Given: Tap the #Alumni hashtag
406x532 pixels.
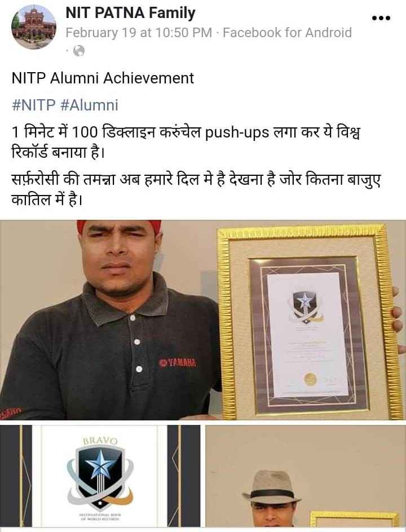Looking at the screenshot, I should (x=89, y=105).
